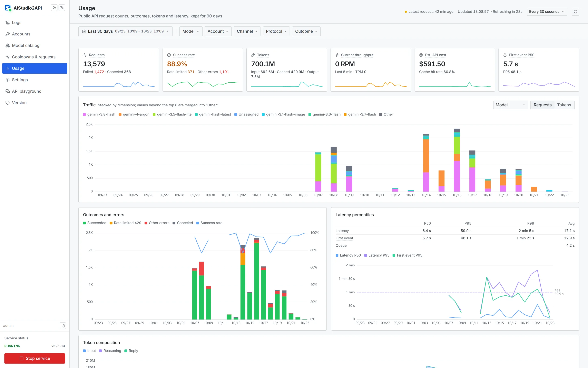Click the Model catalog icon

pos(8,45)
